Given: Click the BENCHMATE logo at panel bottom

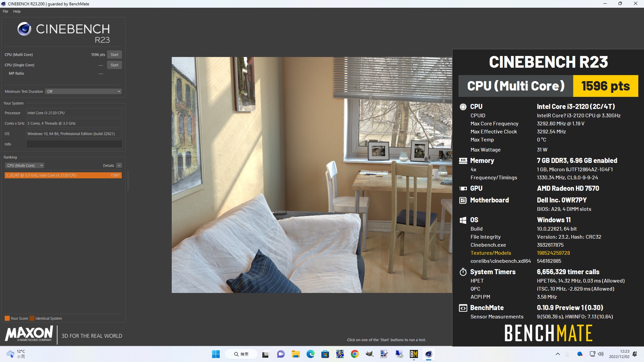Looking at the screenshot, I should click(548, 333).
